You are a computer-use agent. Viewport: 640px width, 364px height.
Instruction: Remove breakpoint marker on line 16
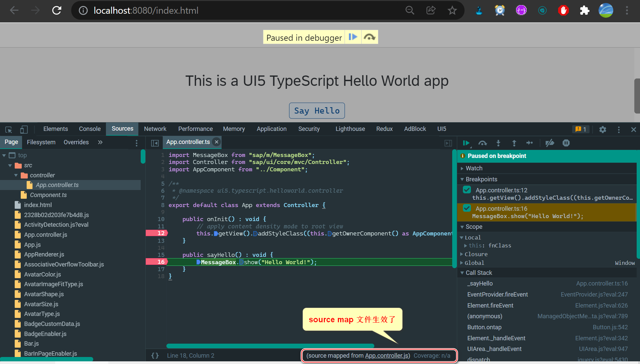[x=157, y=262]
